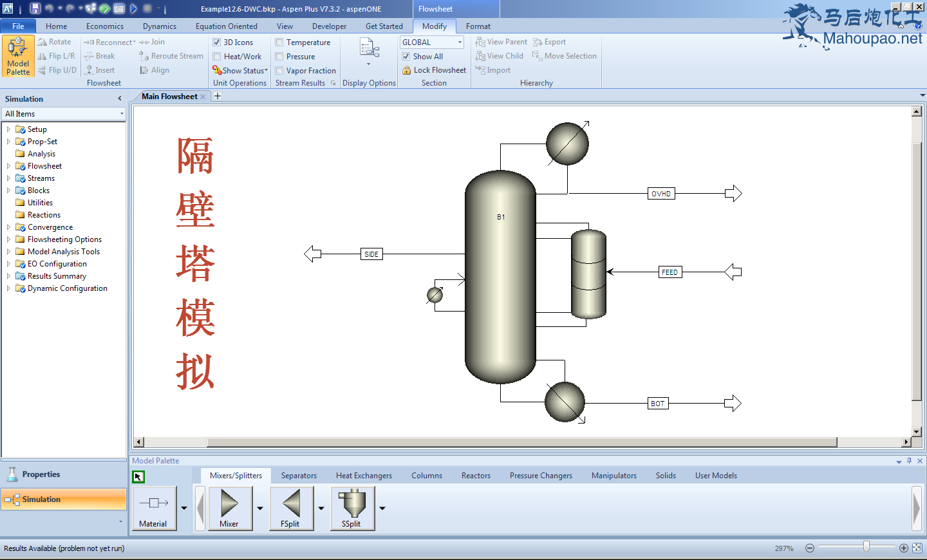
Task: Switch to the Equation Oriented ribbon tab
Action: pyautogui.click(x=227, y=26)
